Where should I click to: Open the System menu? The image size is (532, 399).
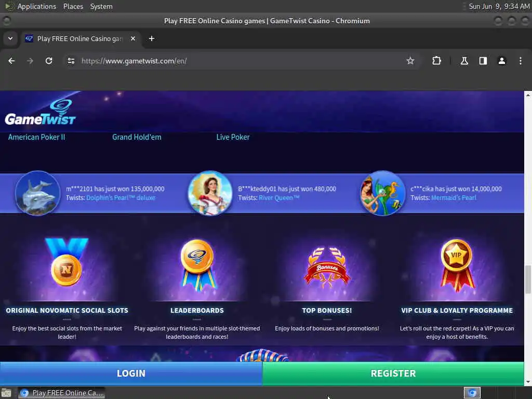(x=101, y=6)
